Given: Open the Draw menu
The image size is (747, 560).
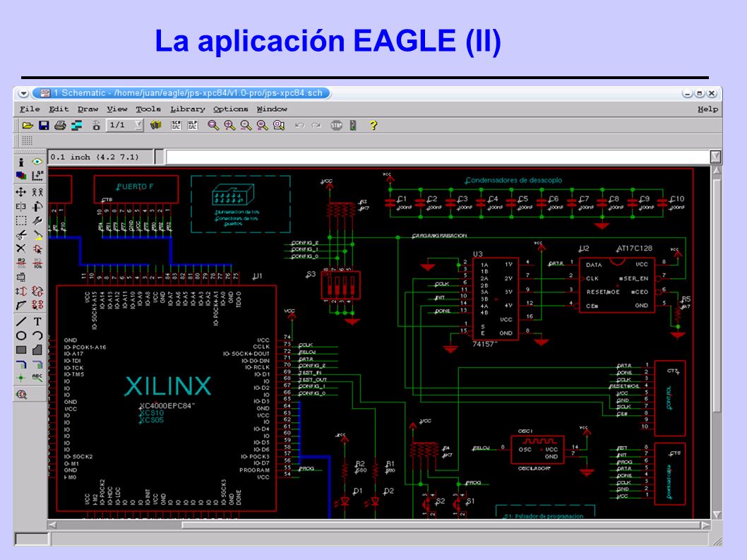Looking at the screenshot, I should tap(88, 109).
